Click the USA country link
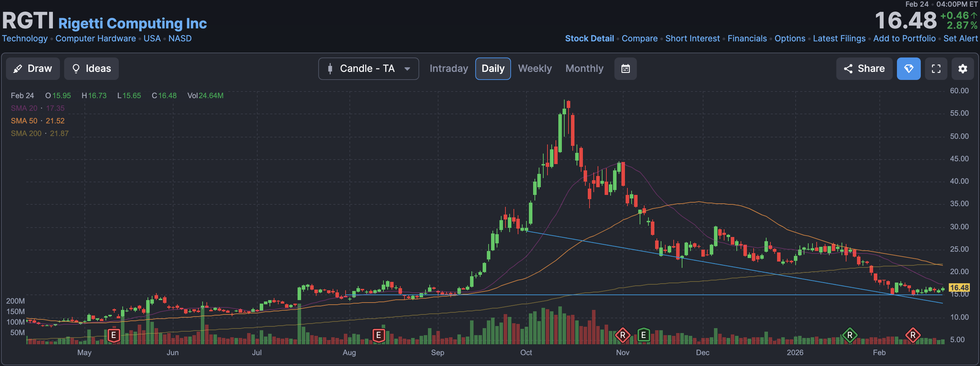This screenshot has height=366, width=980. tap(152, 39)
